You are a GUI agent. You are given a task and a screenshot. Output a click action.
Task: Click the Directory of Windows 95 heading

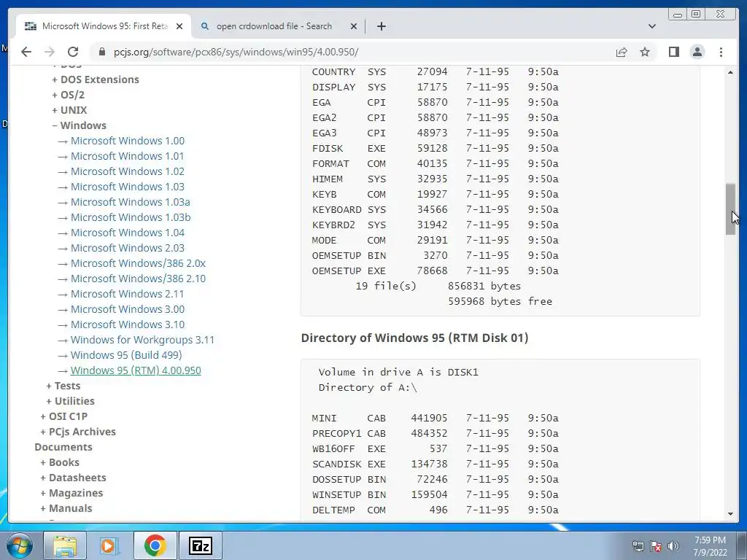coord(415,338)
